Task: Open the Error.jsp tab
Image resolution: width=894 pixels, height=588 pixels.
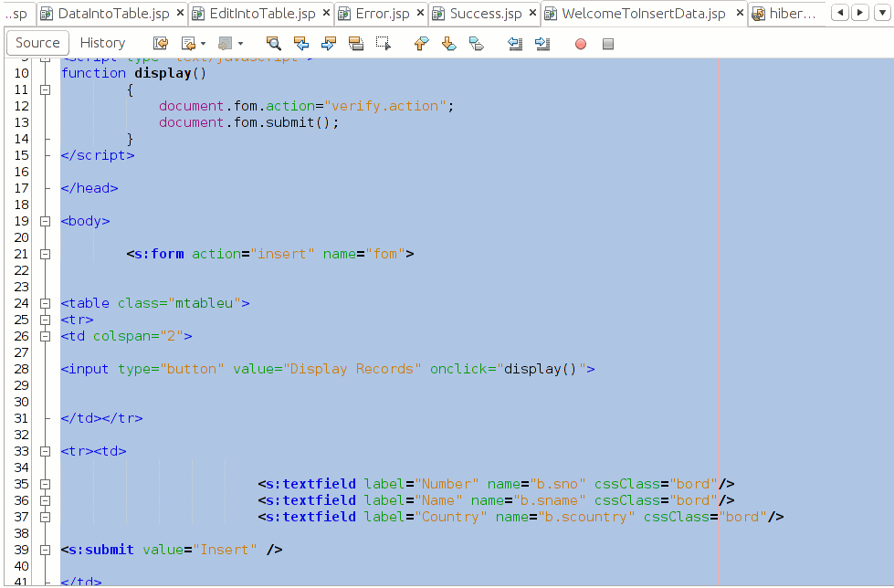Action: [x=383, y=14]
